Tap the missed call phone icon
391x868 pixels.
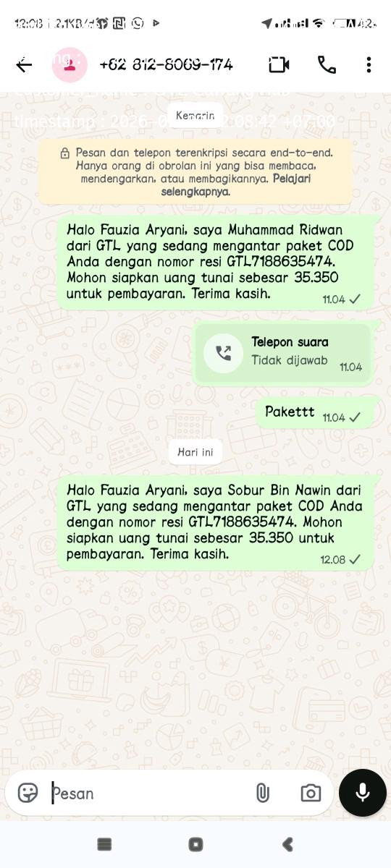point(223,353)
